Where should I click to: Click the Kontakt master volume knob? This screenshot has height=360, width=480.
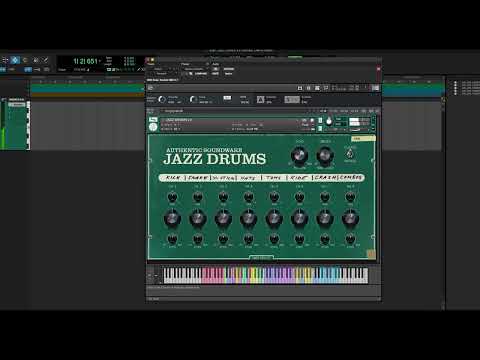point(162,99)
